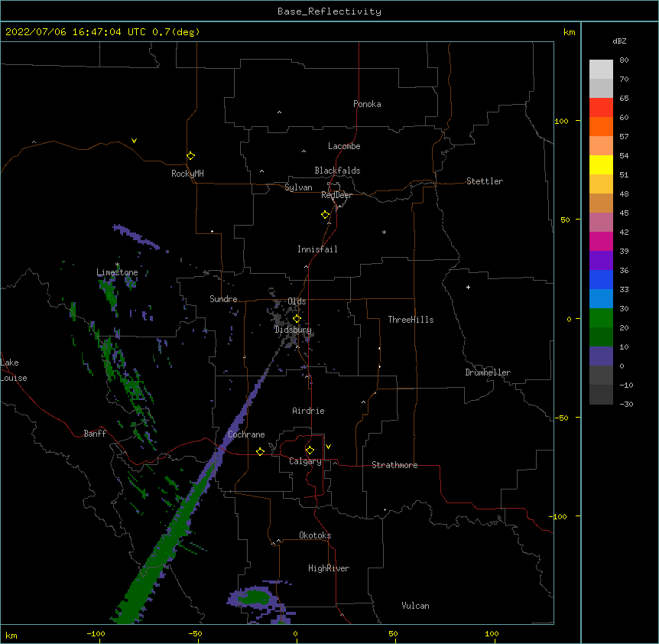Click the Ponoka city label
Viewport: 659px width, 644px height.
[x=367, y=104]
